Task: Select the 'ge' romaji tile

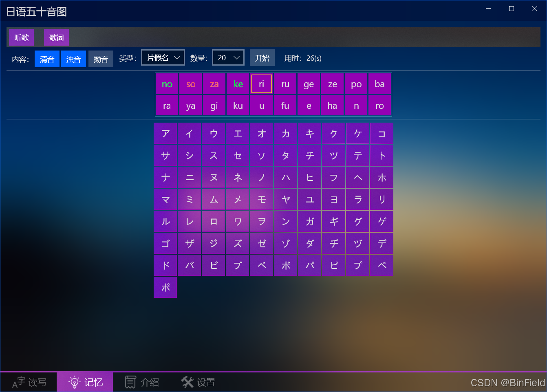Action: [x=309, y=84]
